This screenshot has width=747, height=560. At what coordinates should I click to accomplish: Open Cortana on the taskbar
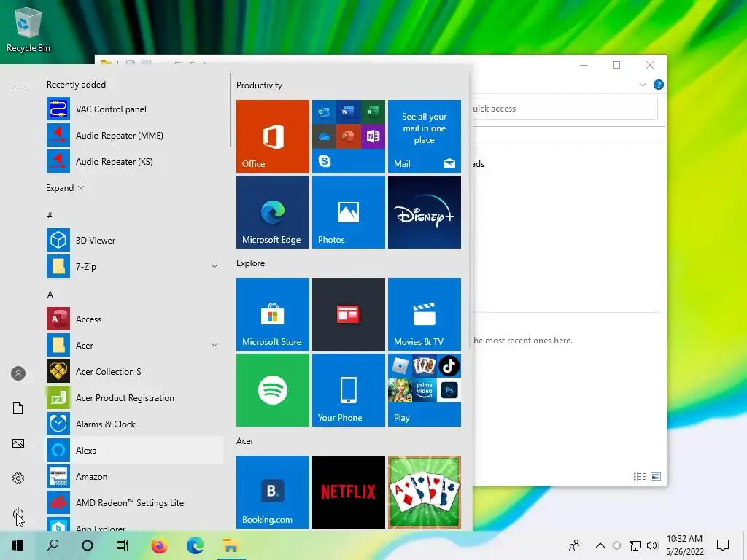(88, 545)
